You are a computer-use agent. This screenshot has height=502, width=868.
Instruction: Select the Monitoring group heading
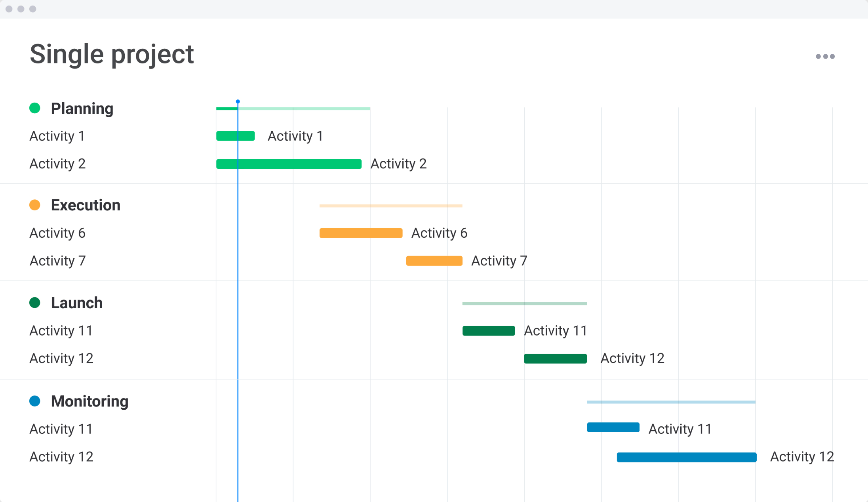(x=89, y=401)
